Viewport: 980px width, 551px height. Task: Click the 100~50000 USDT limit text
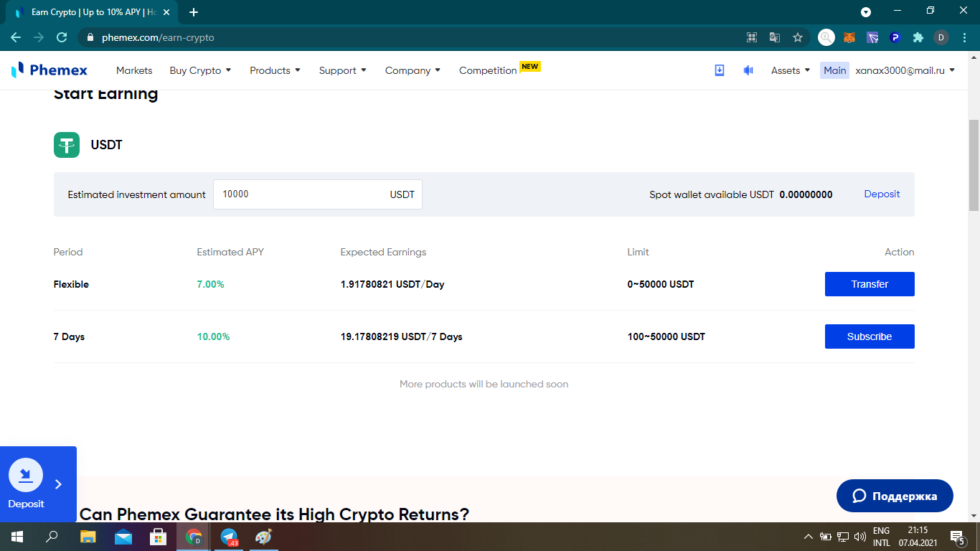click(666, 336)
